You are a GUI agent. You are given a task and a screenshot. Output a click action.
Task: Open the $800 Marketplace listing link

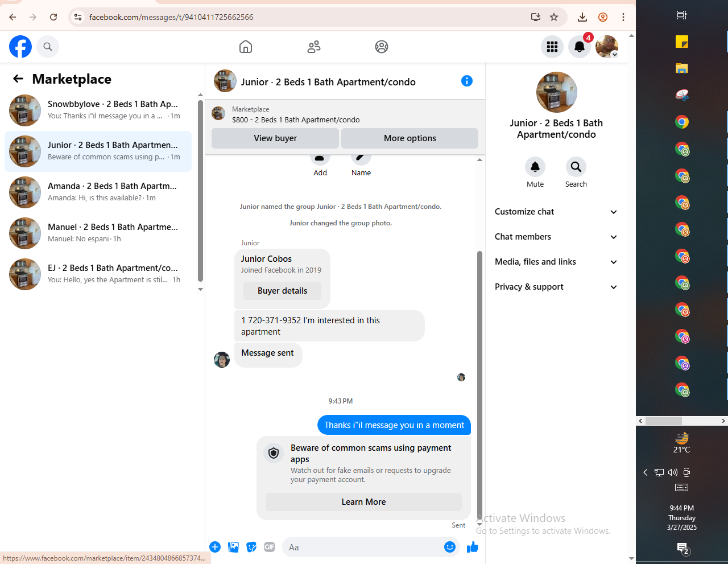pyautogui.click(x=296, y=120)
